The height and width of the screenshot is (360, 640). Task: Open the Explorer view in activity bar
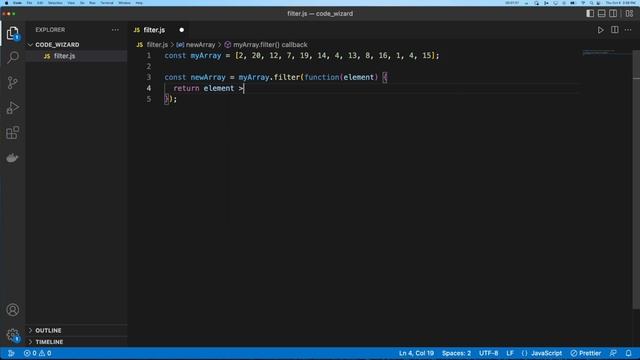[13, 33]
